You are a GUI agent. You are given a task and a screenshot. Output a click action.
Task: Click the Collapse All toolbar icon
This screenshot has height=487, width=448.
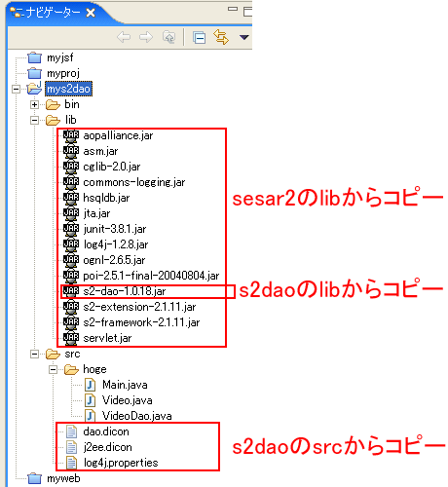coord(199,38)
